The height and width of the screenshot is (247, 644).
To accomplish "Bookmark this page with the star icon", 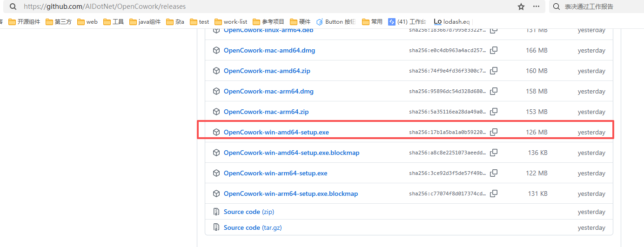I will (x=521, y=7).
